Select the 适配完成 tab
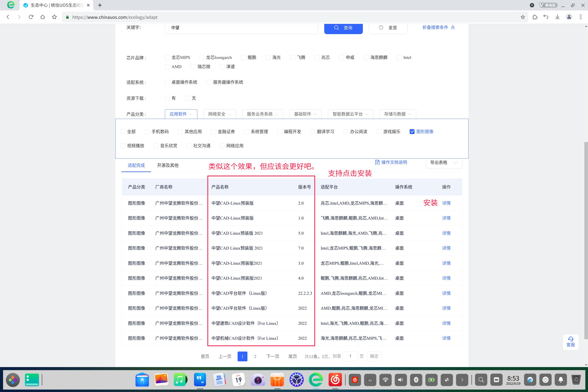 point(136,165)
